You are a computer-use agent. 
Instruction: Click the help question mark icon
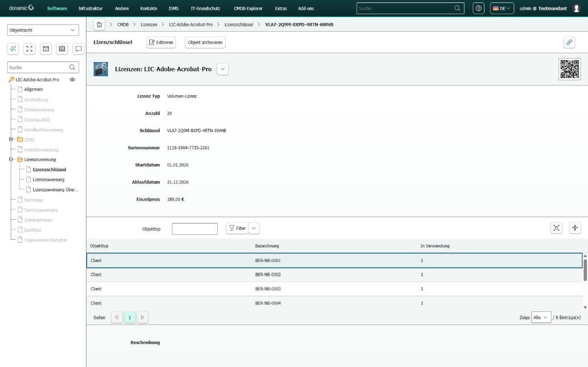pos(479,8)
